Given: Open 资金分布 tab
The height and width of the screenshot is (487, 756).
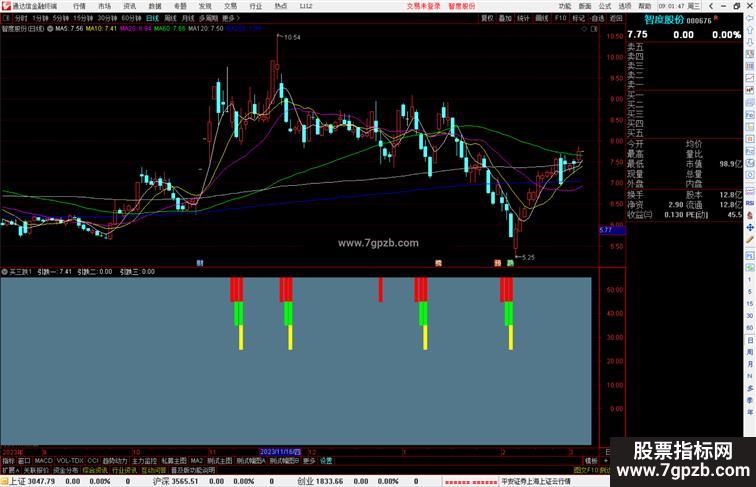Looking at the screenshot, I should (x=66, y=470).
